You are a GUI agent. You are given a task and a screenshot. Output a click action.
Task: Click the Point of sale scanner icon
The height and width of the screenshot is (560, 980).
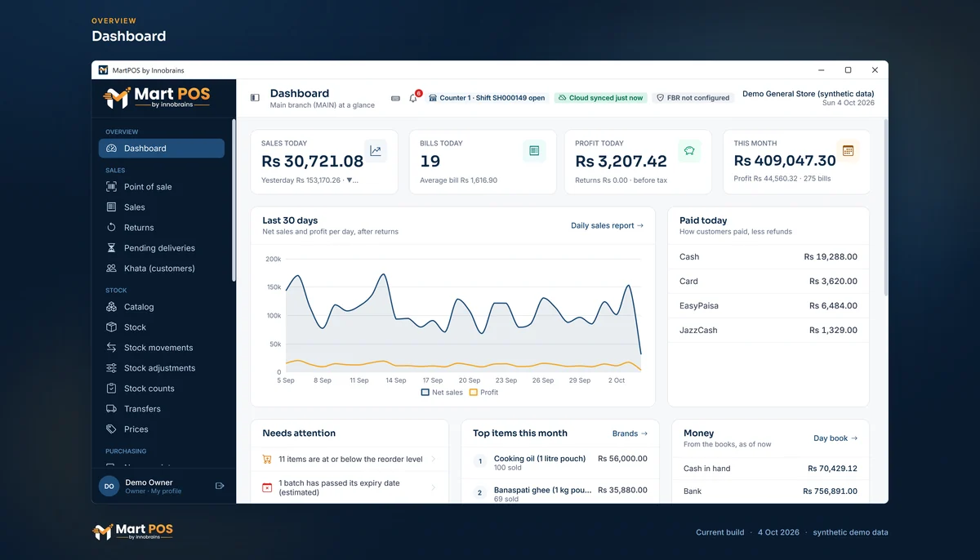(x=111, y=187)
